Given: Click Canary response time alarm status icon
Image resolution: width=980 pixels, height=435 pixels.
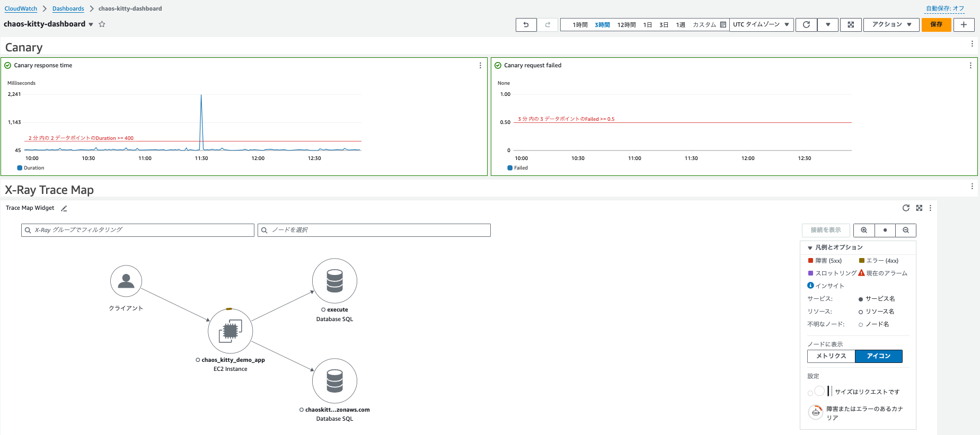Looking at the screenshot, I should pos(8,66).
